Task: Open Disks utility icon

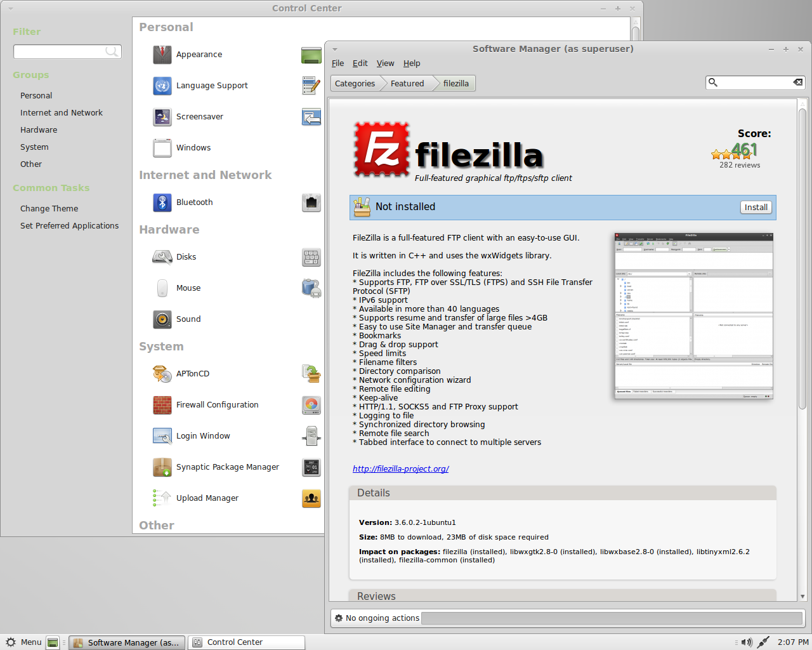Action: (162, 257)
